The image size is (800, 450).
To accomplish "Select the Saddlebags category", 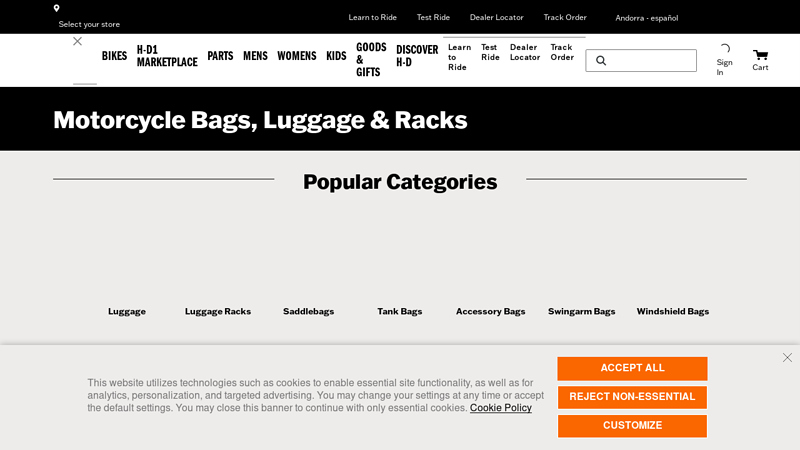I will coord(308,312).
